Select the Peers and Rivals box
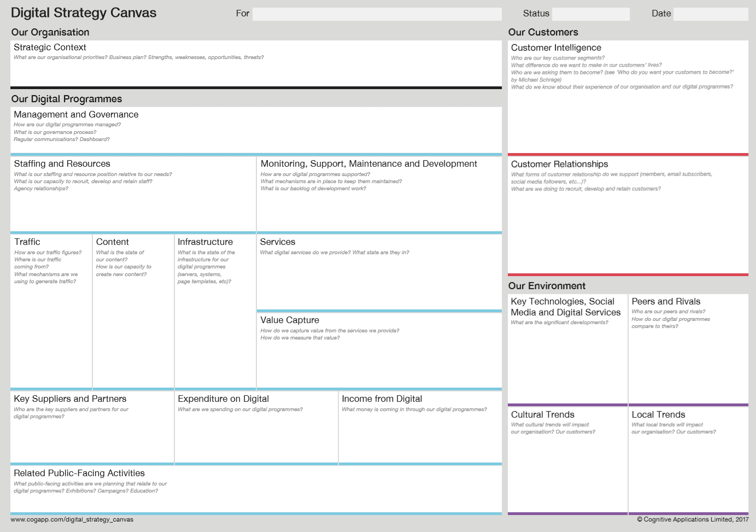The image size is (756, 532). [x=689, y=349]
